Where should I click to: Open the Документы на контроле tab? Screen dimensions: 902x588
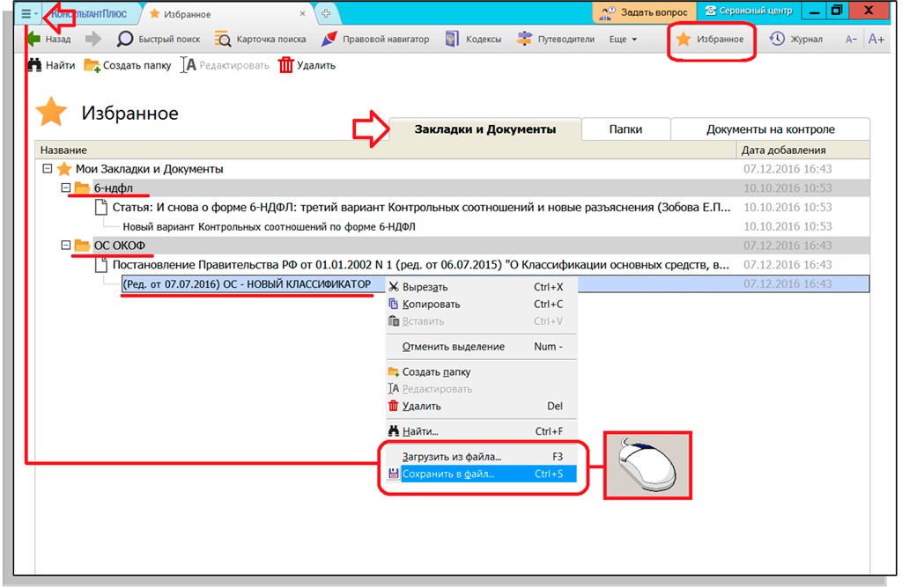[x=770, y=129]
